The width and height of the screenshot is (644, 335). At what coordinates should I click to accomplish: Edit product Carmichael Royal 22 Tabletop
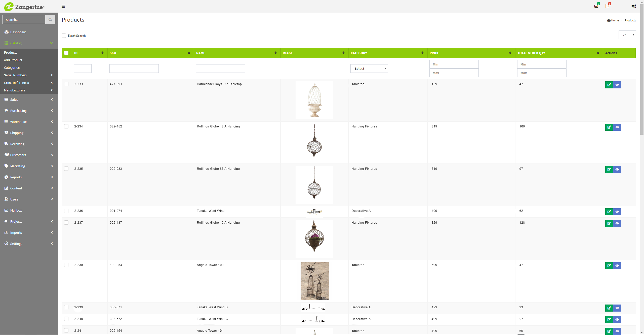tap(609, 85)
